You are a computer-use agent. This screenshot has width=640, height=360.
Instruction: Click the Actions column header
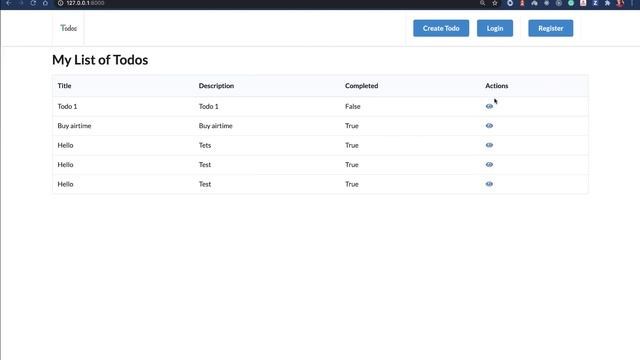click(497, 86)
